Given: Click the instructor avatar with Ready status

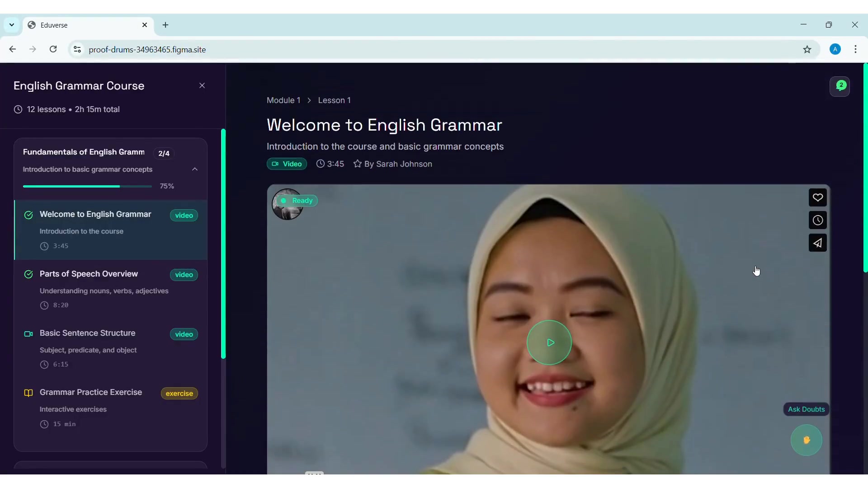Looking at the screenshot, I should click(x=287, y=204).
